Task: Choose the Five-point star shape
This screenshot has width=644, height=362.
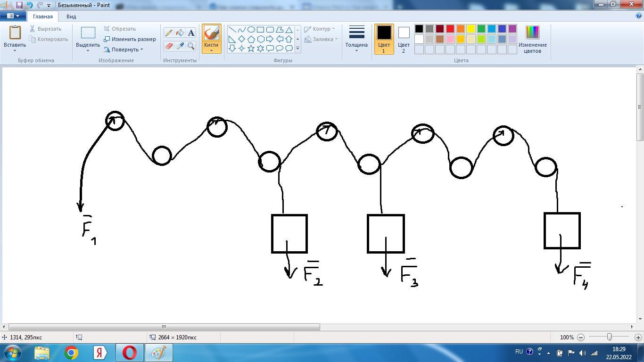Action: (251, 49)
